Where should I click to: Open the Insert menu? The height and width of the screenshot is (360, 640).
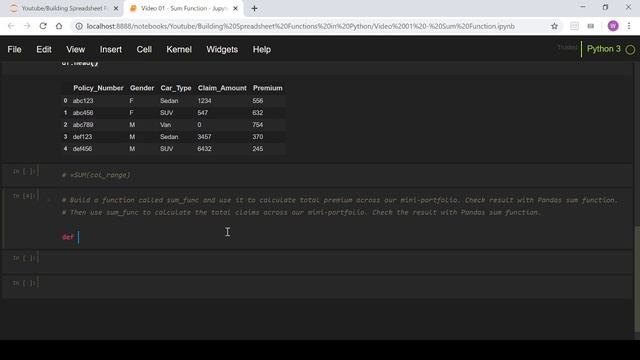pyautogui.click(x=111, y=49)
